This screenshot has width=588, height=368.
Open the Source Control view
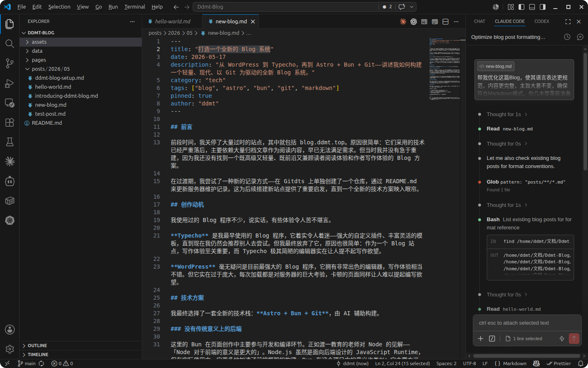coord(10,63)
